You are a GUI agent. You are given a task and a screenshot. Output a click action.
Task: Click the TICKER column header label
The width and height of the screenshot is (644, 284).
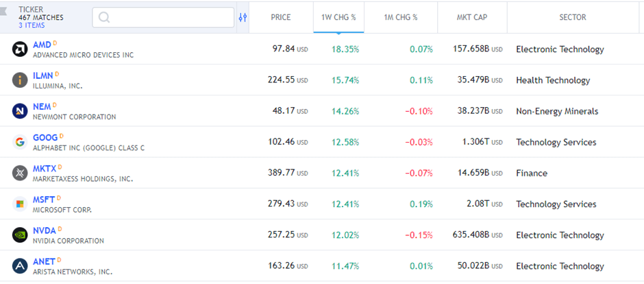pyautogui.click(x=30, y=10)
